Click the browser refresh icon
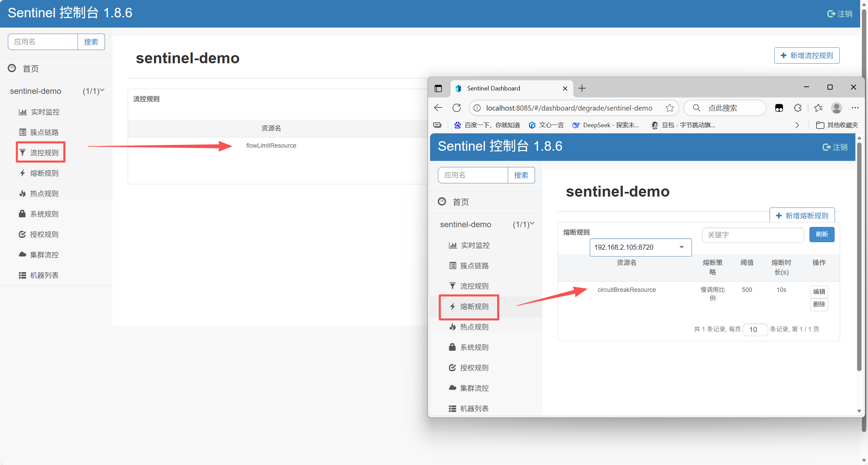 click(x=457, y=108)
